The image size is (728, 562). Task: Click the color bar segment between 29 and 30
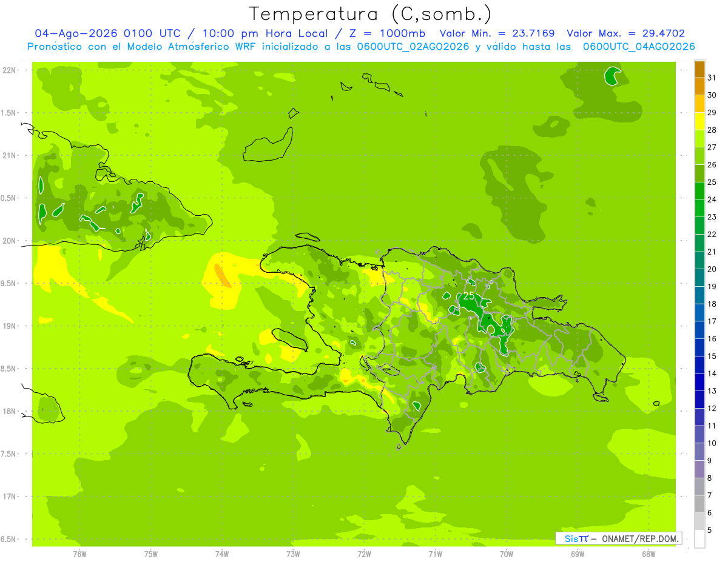[x=699, y=104]
